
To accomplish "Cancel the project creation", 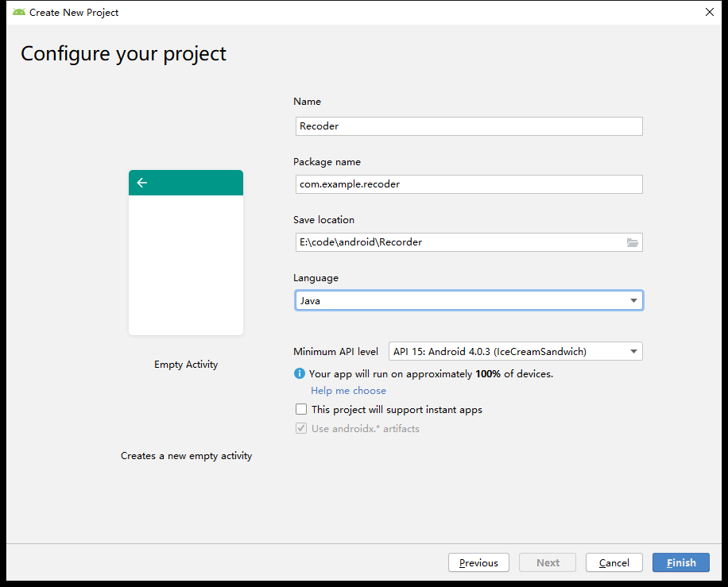I will tap(614, 562).
